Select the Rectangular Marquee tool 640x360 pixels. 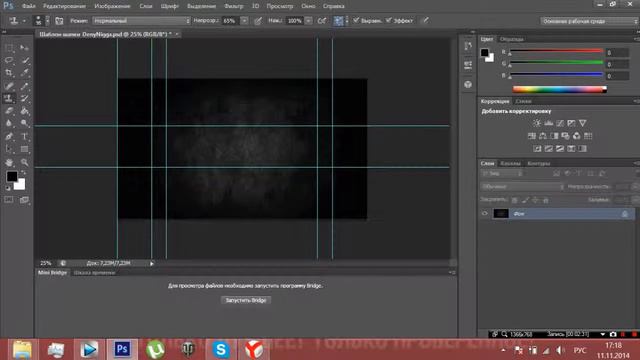click(9, 48)
